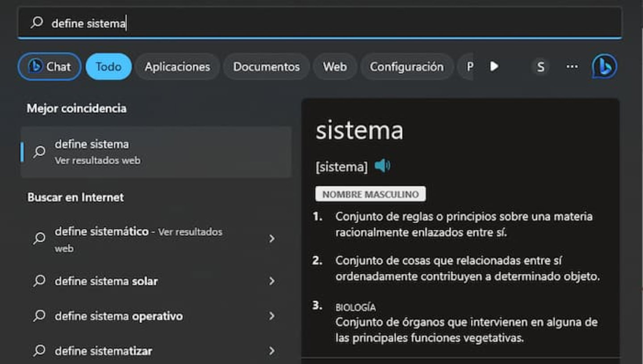
Task: Select the Todo filter tab
Action: pos(109,67)
